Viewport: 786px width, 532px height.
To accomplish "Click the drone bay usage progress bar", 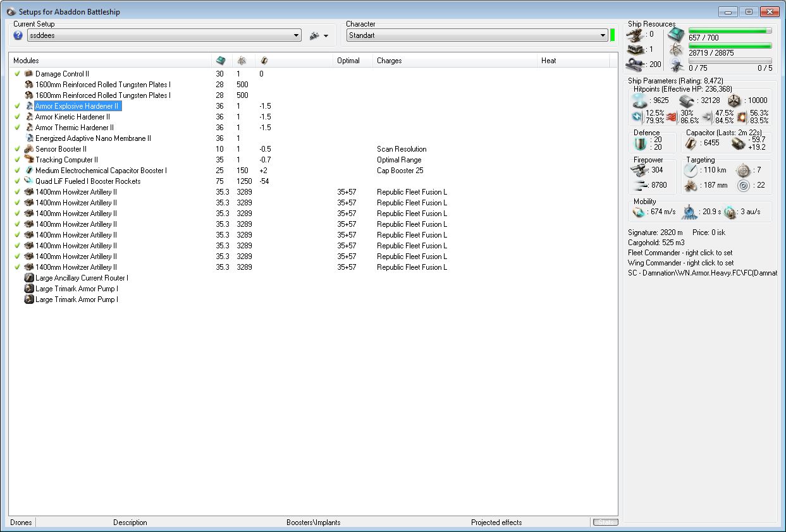I will pos(730,61).
